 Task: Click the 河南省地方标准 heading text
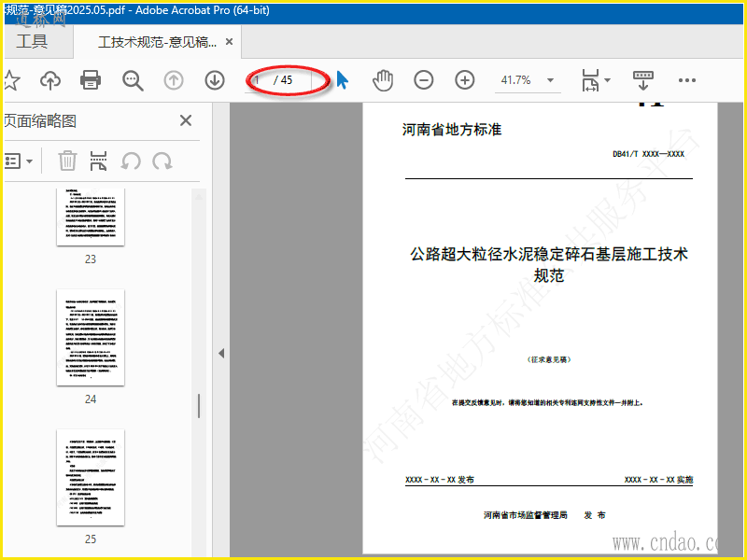[452, 130]
